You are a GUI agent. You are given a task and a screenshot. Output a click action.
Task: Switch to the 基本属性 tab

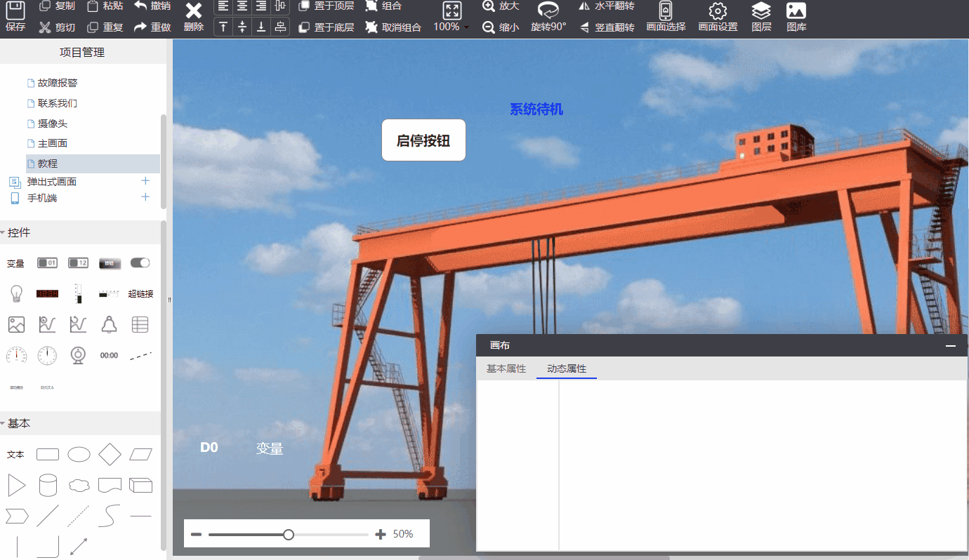(506, 368)
